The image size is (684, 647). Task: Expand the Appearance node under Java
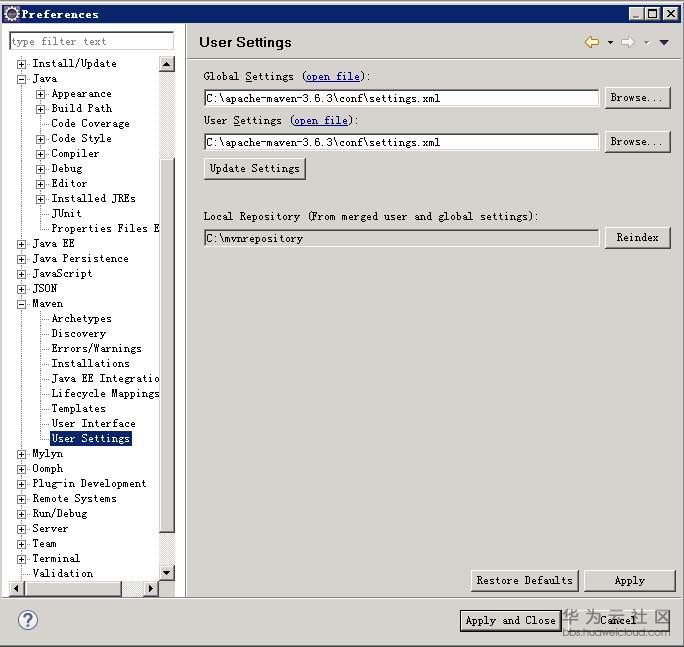pyautogui.click(x=41, y=94)
